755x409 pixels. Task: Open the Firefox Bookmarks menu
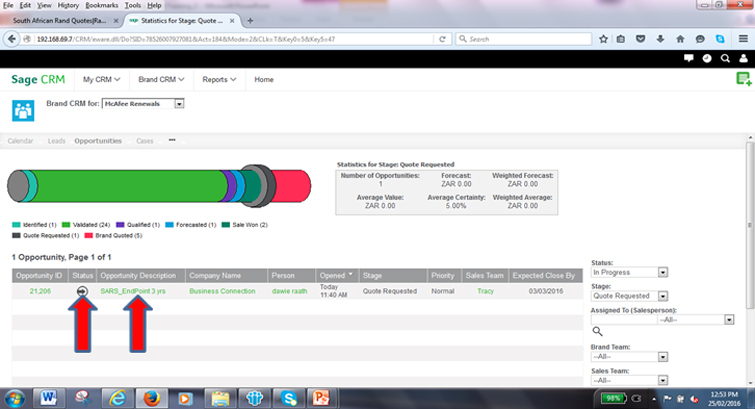pyautogui.click(x=102, y=5)
